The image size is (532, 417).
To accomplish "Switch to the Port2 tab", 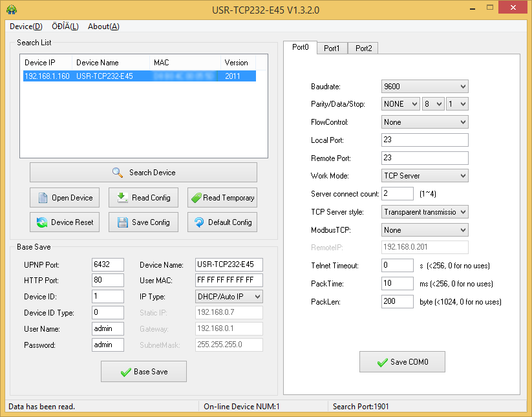I will (x=363, y=48).
